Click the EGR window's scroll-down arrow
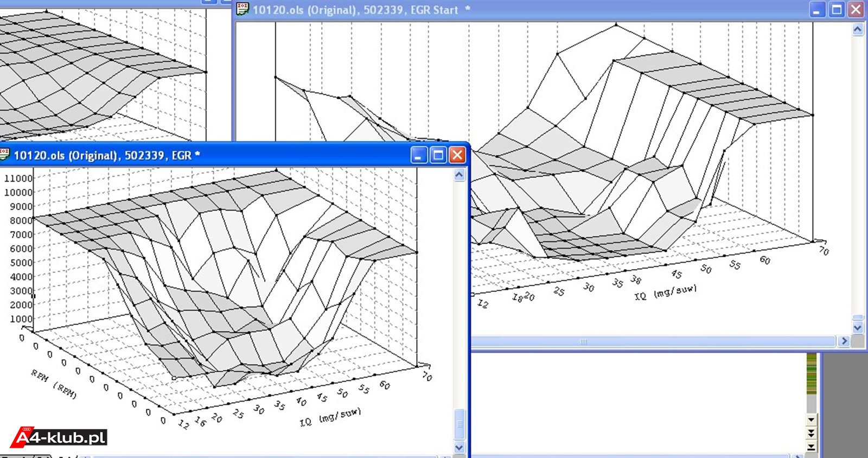868x458 pixels. pos(459,448)
